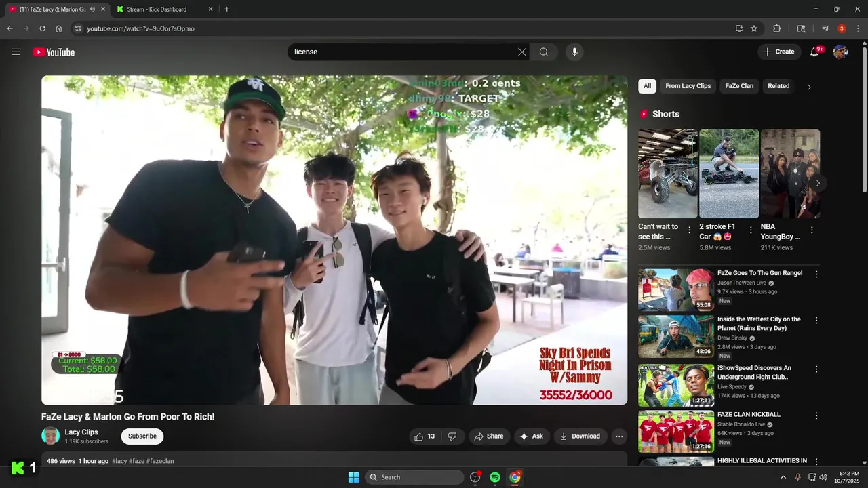
Task: Open Chrome extensions puzzle icon
Action: click(777, 28)
